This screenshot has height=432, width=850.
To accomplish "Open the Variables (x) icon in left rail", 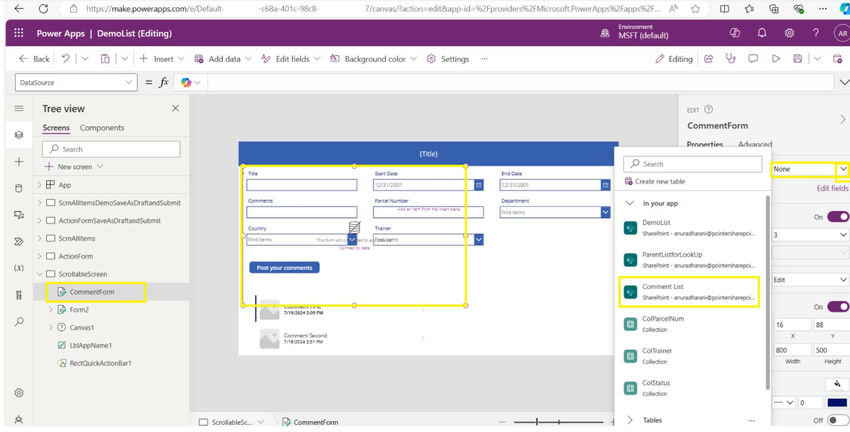I will tap(18, 268).
